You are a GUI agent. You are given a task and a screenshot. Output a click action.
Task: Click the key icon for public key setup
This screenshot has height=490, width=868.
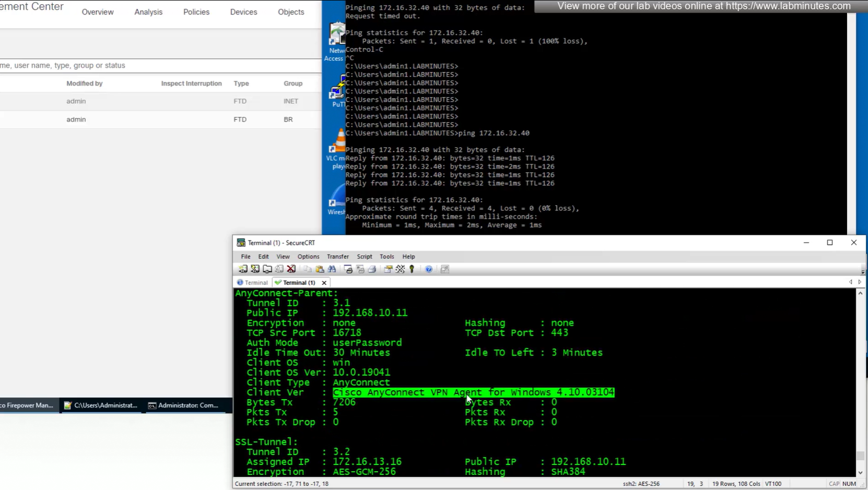point(412,269)
